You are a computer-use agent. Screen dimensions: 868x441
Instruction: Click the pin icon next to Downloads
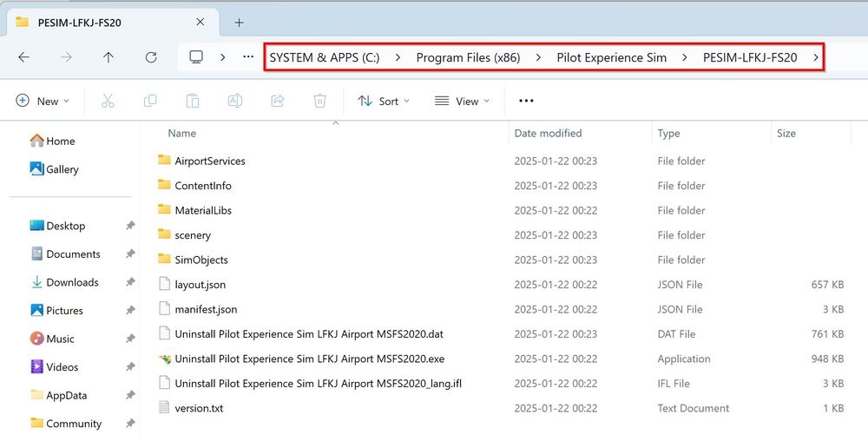coord(130,282)
